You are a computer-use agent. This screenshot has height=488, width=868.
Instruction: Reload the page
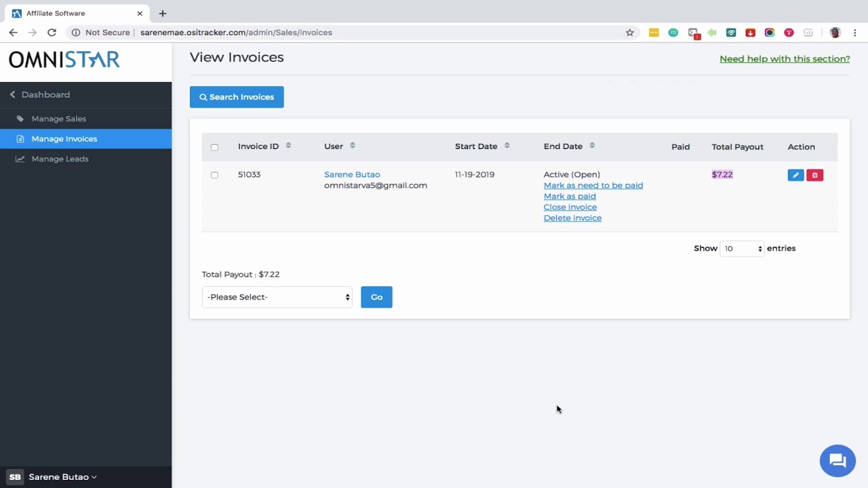52,33
